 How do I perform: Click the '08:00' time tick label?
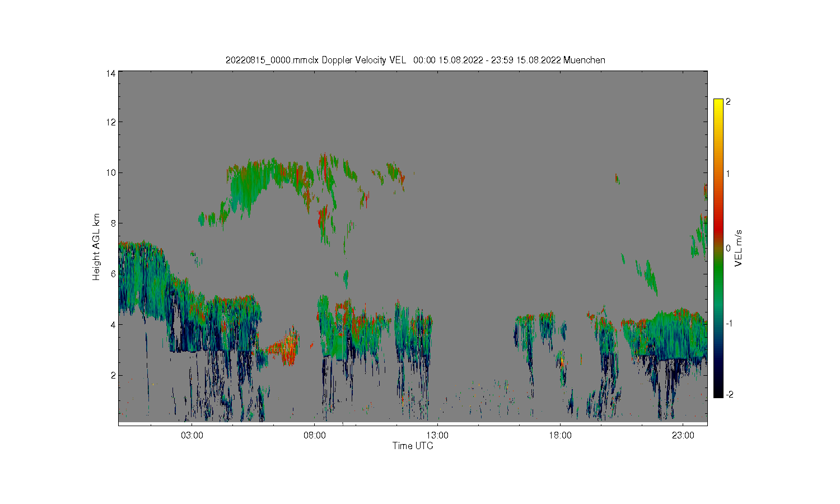[x=315, y=436]
